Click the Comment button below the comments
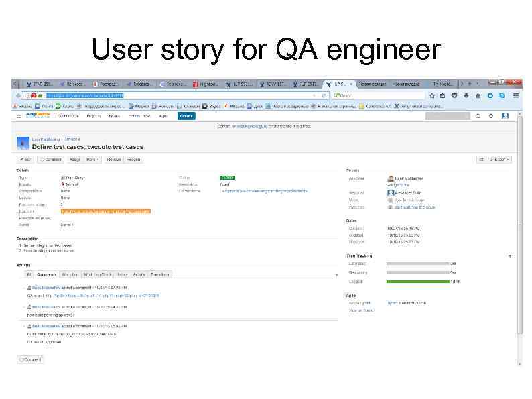The width and height of the screenshot is (532, 399). coord(31,359)
